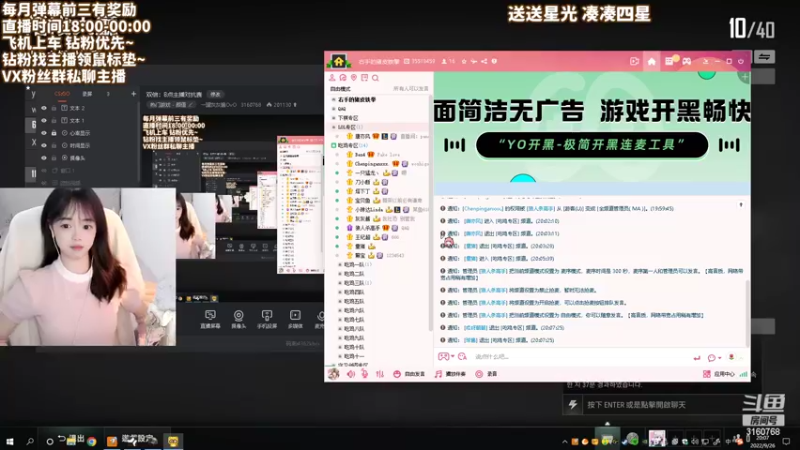Click the 自由发言 speaking mode button
Viewport: 800px width, 450px height.
pyautogui.click(x=409, y=374)
